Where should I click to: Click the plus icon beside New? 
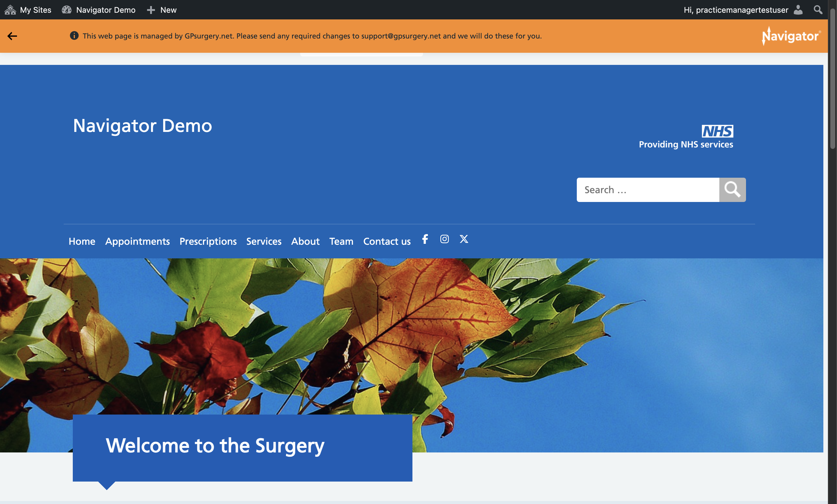click(151, 10)
